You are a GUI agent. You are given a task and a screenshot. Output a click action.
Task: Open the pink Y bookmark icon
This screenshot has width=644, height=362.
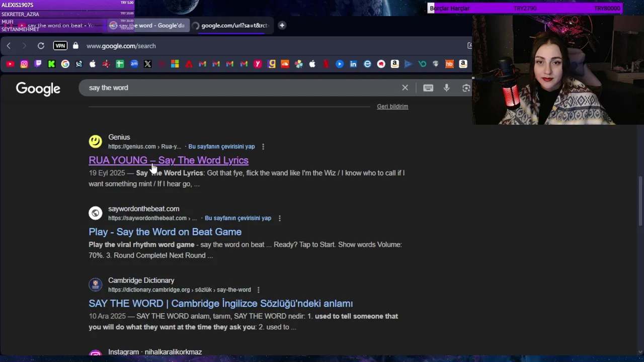[258, 64]
